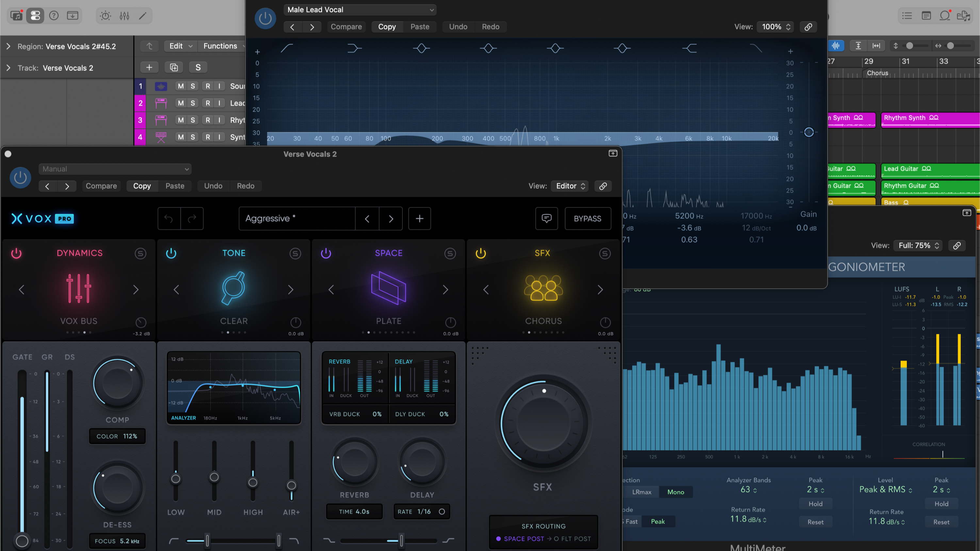Expand the Region Verse Vocals 2#45.2 disclosure
This screenshot has height=551, width=980.
pyautogui.click(x=8, y=46)
